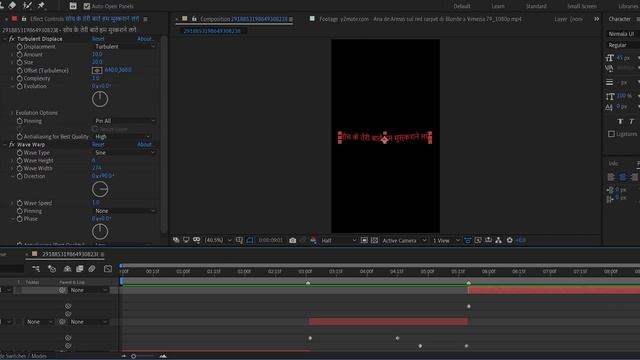Reset the Turbulent Displace effect
Viewport: 640px width, 360px height.
(98, 39)
